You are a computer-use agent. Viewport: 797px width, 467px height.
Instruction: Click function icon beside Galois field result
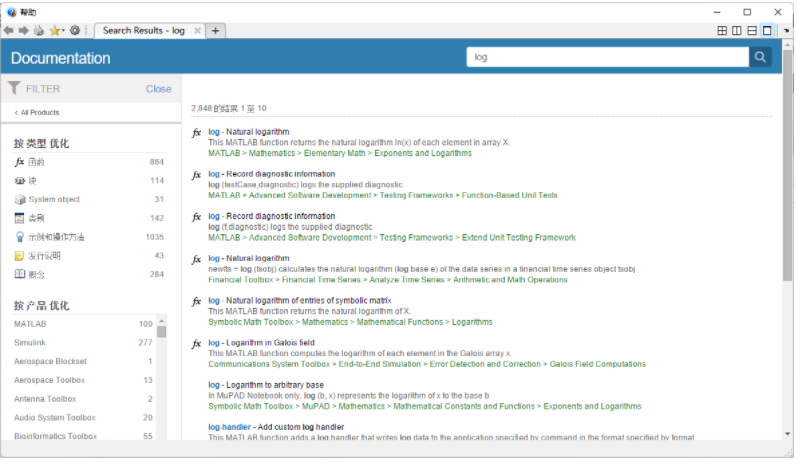click(197, 344)
